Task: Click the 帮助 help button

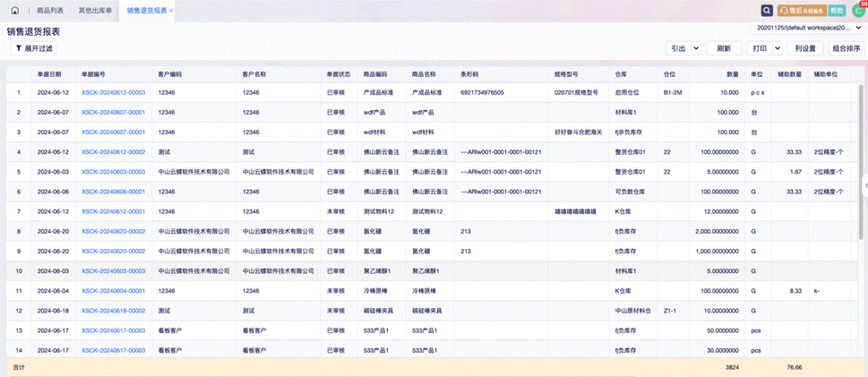Action: coord(837,11)
